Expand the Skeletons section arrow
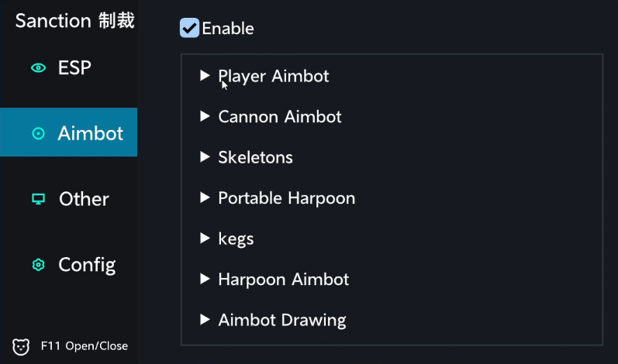 (x=205, y=157)
